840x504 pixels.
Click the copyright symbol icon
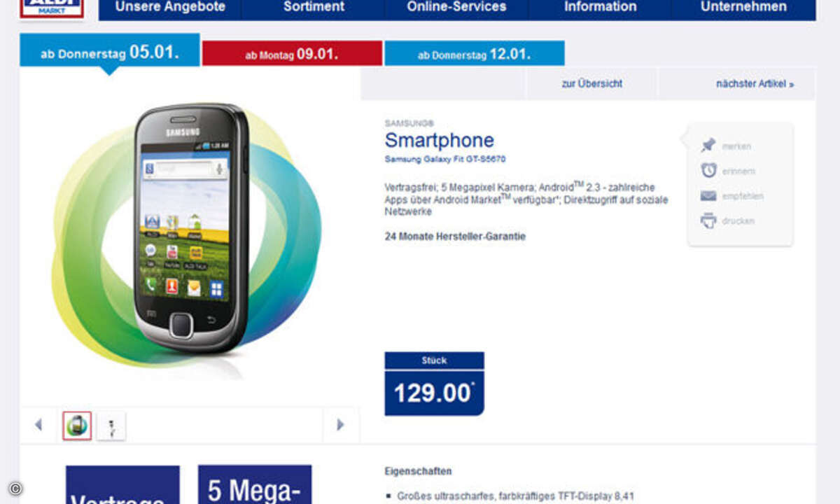(15, 488)
